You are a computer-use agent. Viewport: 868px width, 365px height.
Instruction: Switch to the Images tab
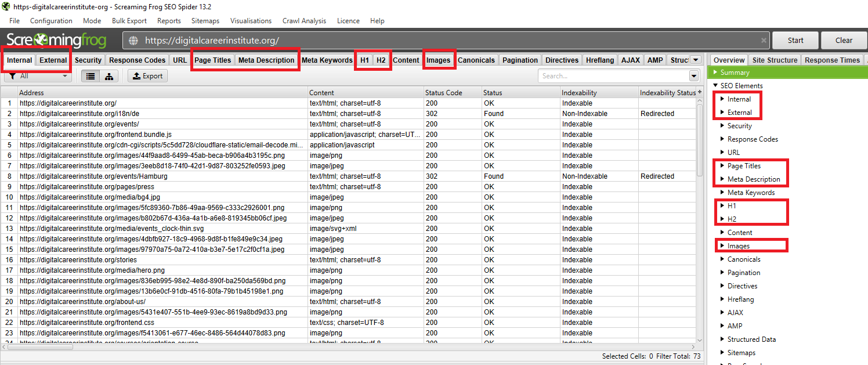click(439, 60)
